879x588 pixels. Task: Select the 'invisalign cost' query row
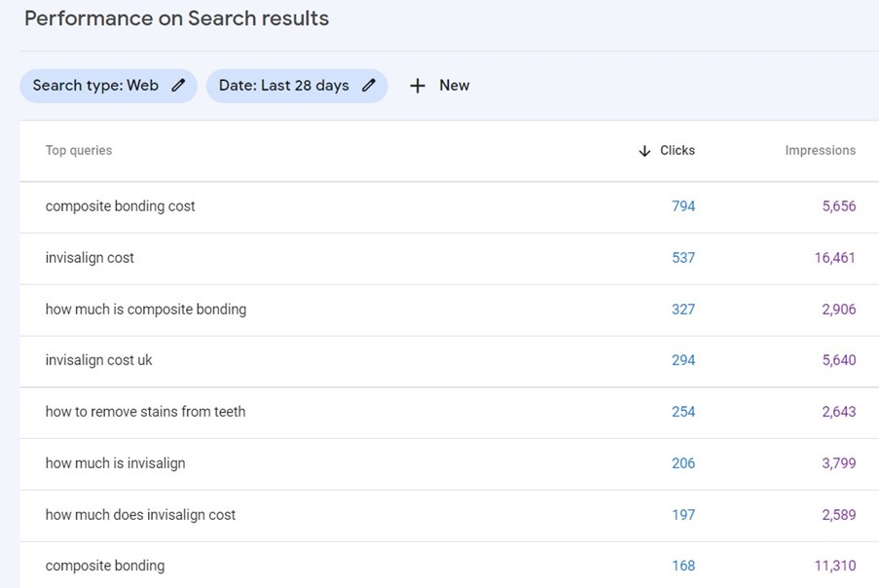(x=90, y=257)
